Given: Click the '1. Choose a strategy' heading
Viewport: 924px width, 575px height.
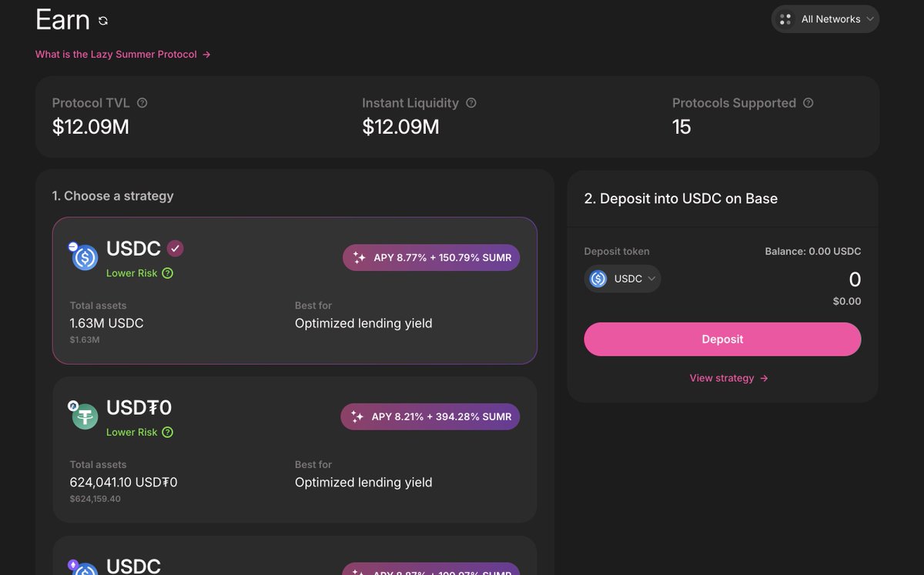Looking at the screenshot, I should [x=113, y=196].
